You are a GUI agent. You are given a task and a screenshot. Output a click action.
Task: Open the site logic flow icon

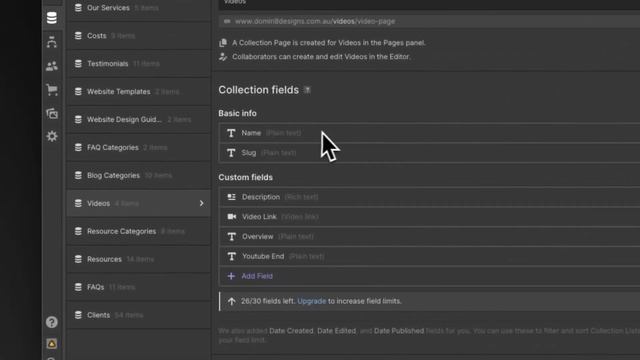click(x=52, y=42)
